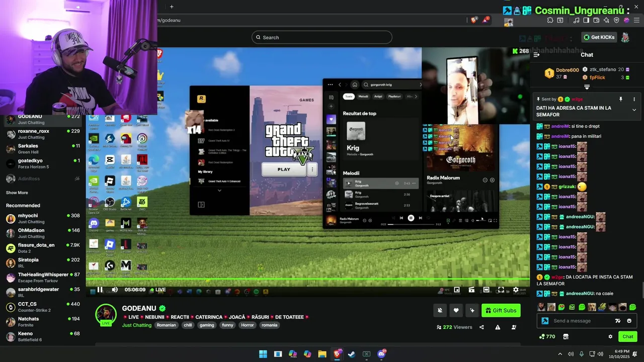Open browser extensions puzzle icon
The image size is (644, 362).
click(550, 20)
